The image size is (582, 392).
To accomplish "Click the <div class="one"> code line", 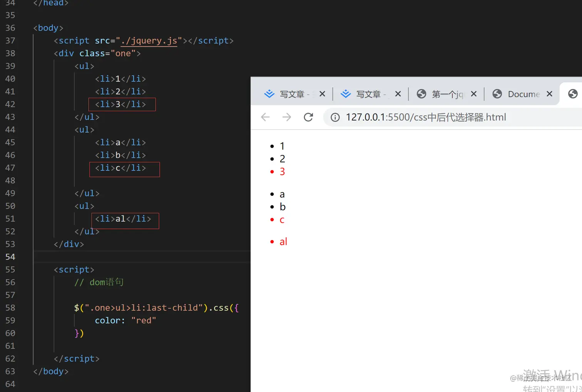I will [x=97, y=53].
